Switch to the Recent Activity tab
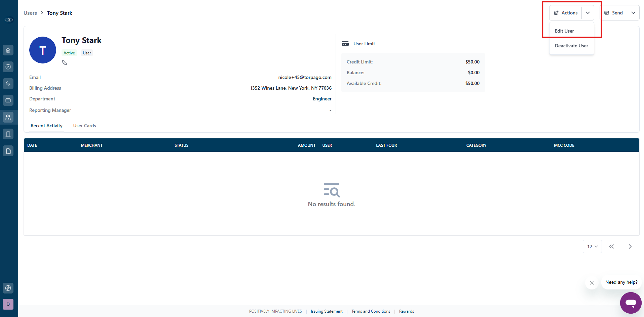 pyautogui.click(x=46, y=126)
